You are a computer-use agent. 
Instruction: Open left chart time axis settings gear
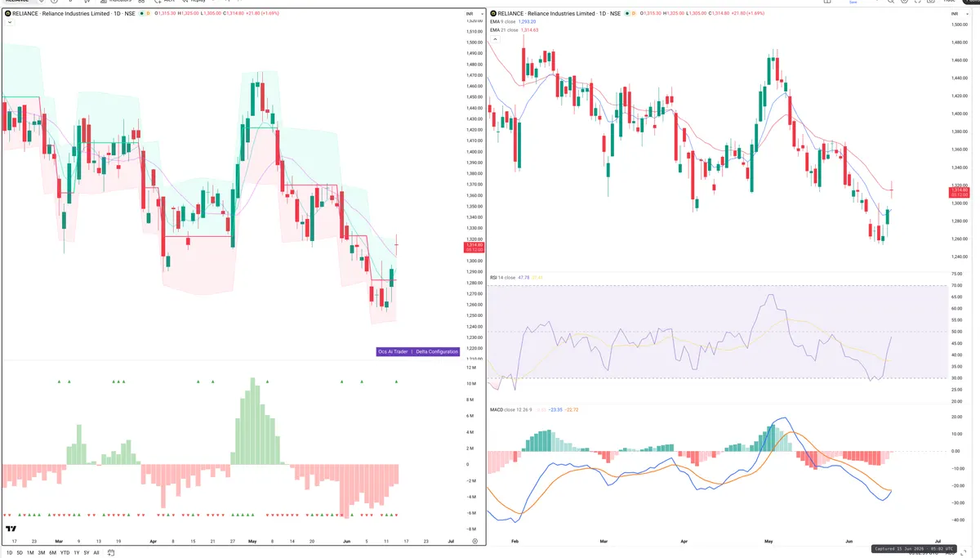[474, 541]
